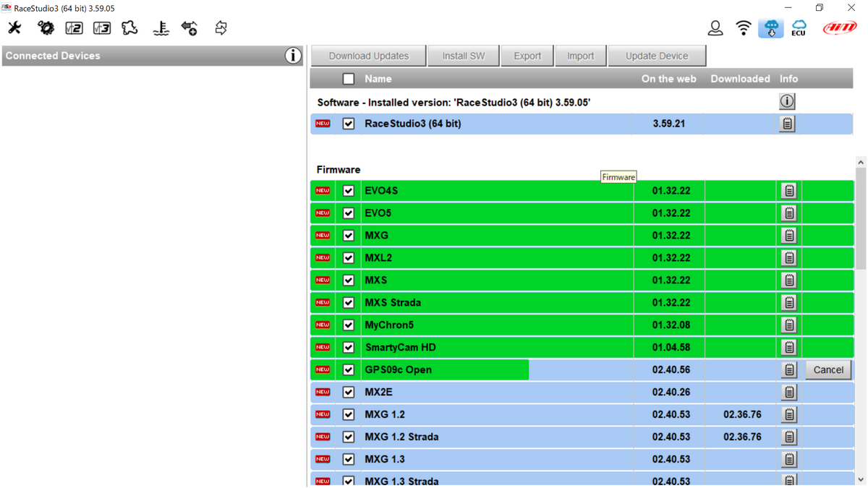
Task: Open release notes for MXG 1.2 firmware
Action: pos(789,415)
